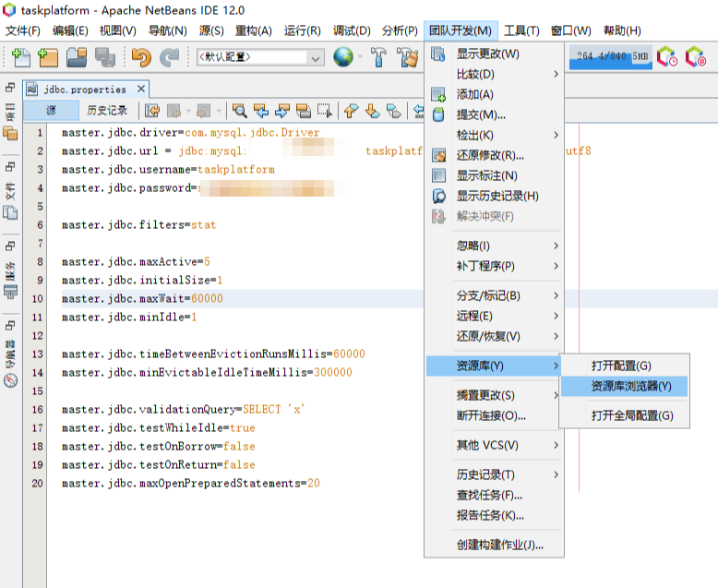Click the Undo arrow icon
This screenshot has width=718, height=588.
click(141, 57)
